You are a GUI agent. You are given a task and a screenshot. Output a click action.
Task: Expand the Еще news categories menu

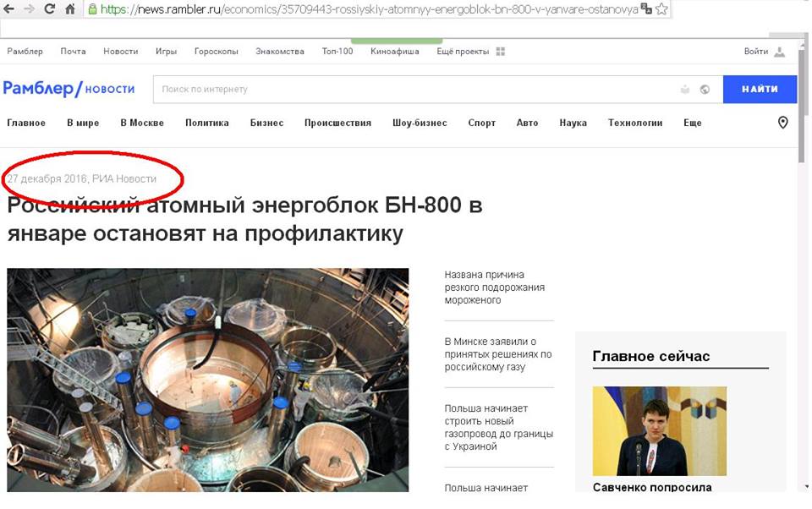(x=693, y=123)
